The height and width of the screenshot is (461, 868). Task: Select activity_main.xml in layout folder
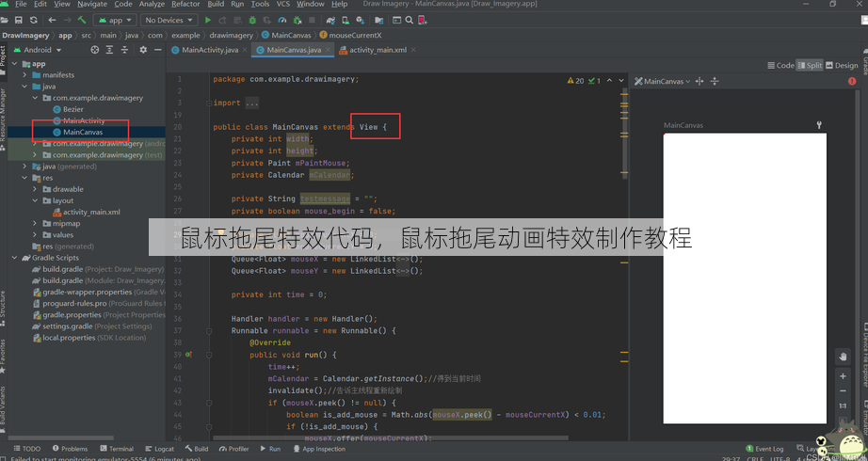pos(86,212)
